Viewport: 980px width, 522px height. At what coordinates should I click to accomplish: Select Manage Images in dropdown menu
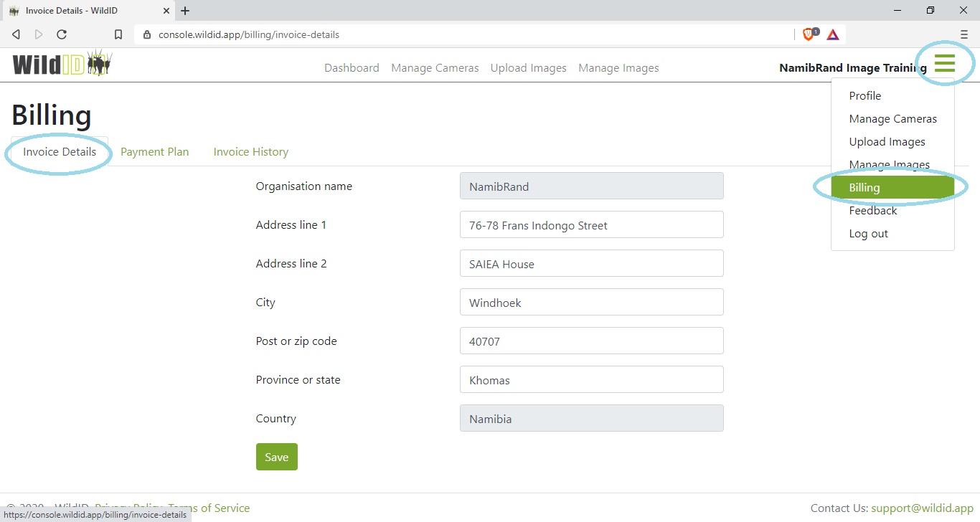point(892,165)
